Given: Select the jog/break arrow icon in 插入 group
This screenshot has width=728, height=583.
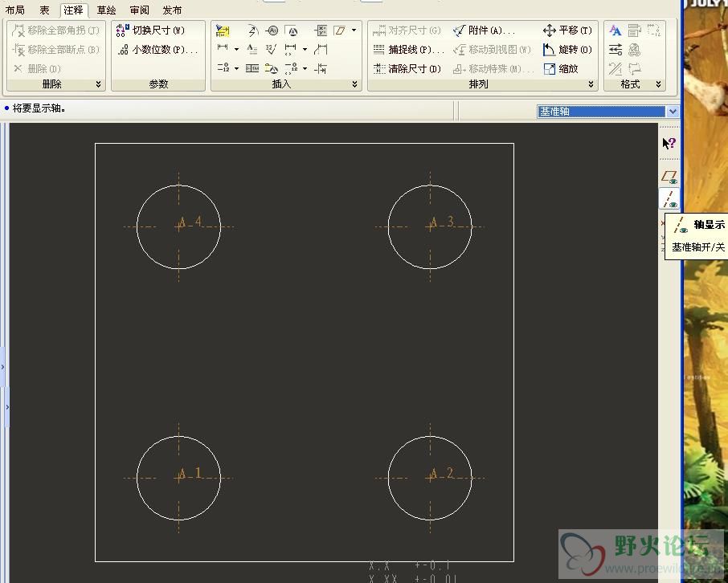Looking at the screenshot, I should tap(253, 31).
